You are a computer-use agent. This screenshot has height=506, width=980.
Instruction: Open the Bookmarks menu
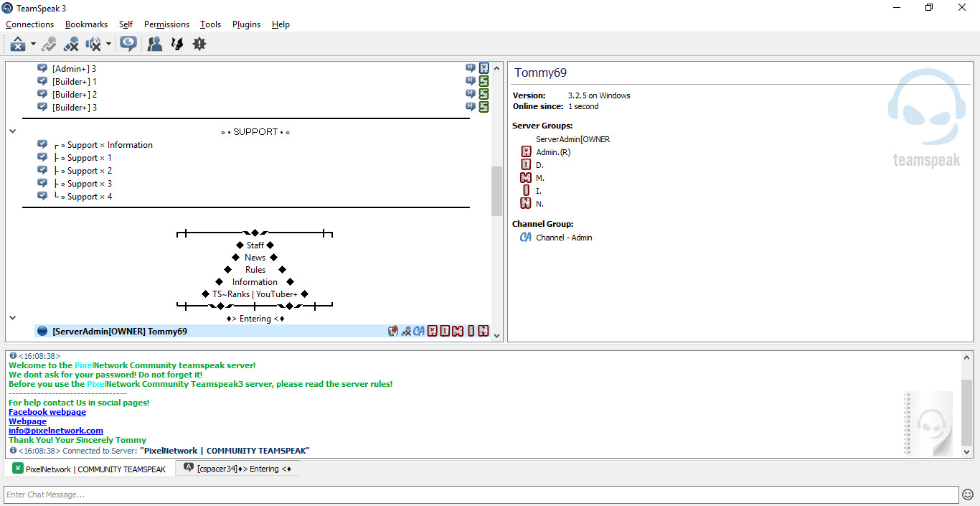(86, 24)
